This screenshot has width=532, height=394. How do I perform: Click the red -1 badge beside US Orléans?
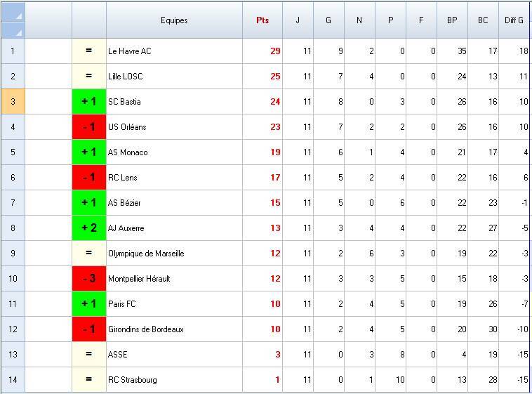(89, 127)
